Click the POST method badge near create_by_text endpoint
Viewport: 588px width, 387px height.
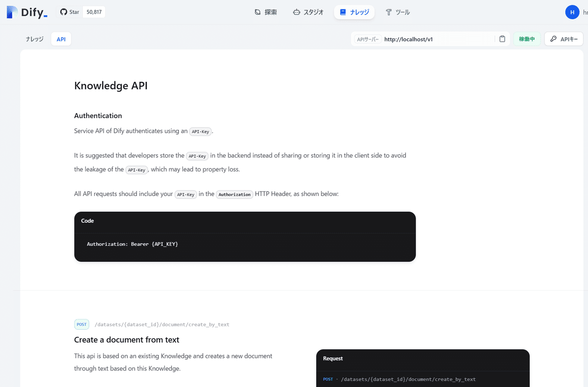point(81,324)
